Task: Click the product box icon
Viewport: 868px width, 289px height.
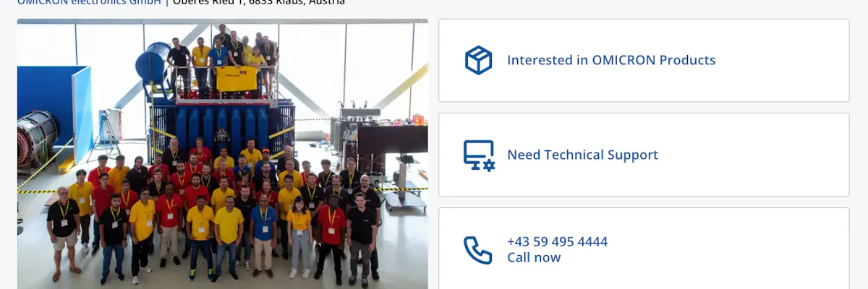Action: click(478, 60)
